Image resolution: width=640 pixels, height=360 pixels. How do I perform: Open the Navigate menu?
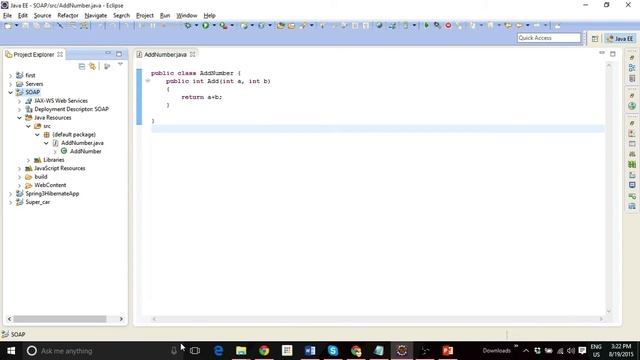(96, 16)
